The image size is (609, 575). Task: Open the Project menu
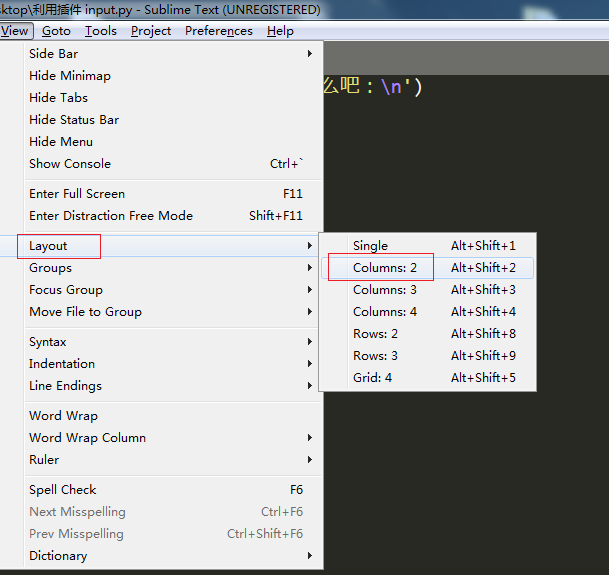coord(151,31)
